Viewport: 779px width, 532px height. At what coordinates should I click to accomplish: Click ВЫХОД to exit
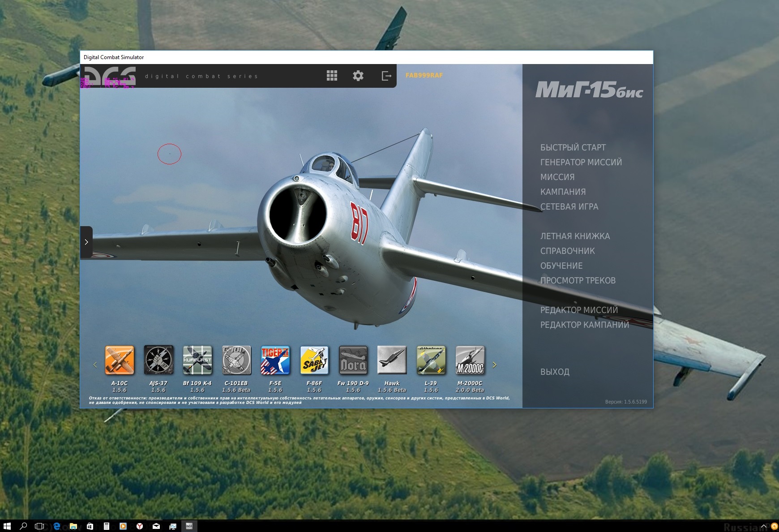(555, 372)
